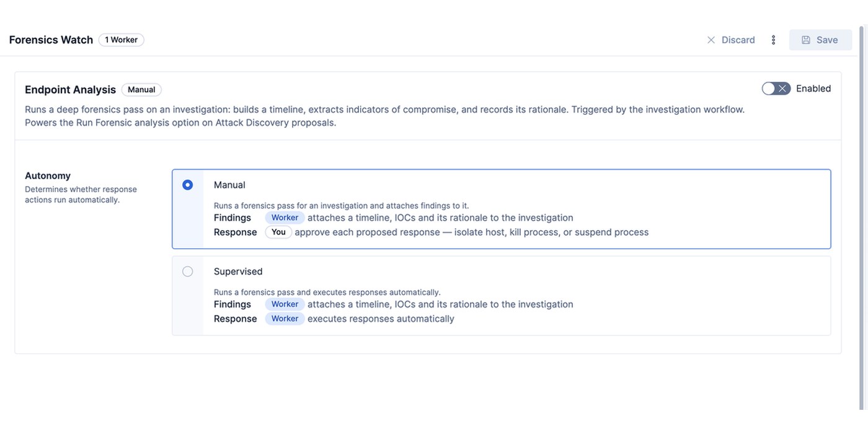Image resolution: width=868 pixels, height=434 pixels.
Task: Click Worker badge in Supervised Response row
Action: (x=285, y=319)
